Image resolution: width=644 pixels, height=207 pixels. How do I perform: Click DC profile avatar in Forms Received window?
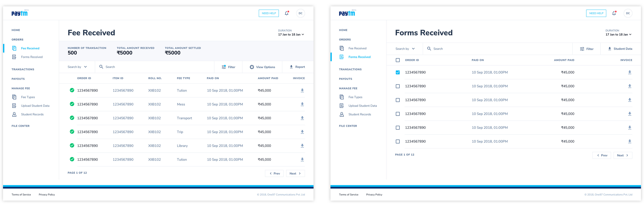628,13
